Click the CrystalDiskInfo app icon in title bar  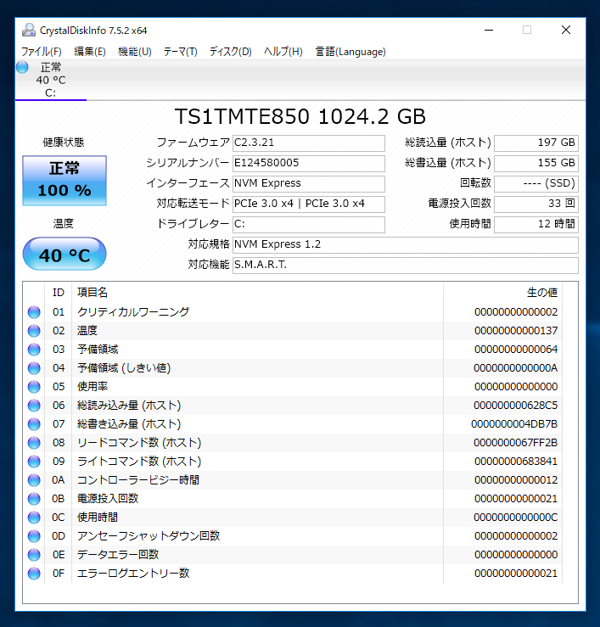point(28,30)
